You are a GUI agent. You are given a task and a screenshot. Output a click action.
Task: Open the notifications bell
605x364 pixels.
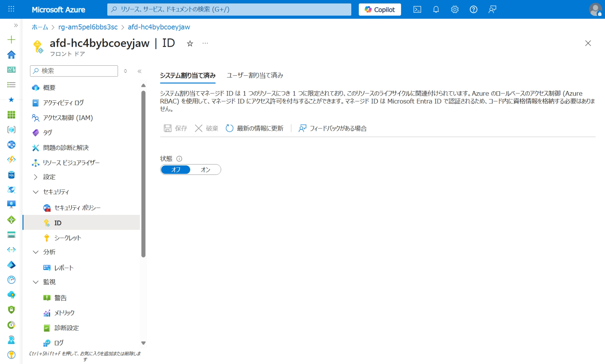pos(436,9)
